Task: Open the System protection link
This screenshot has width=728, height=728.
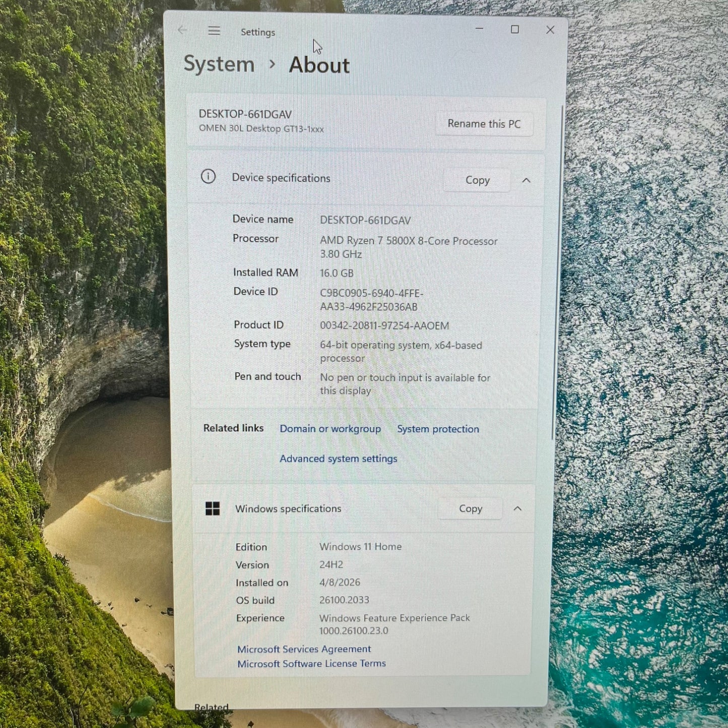Action: click(438, 429)
